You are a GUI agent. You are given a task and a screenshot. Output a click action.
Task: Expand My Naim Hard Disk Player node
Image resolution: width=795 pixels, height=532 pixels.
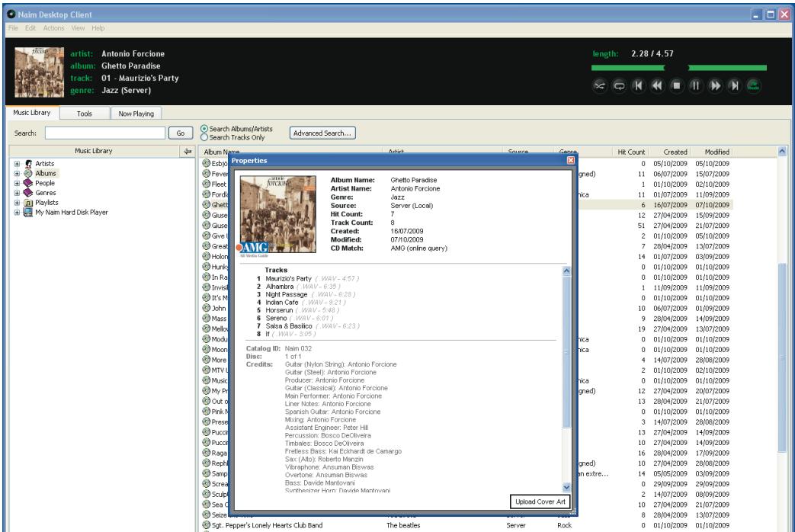[17, 212]
